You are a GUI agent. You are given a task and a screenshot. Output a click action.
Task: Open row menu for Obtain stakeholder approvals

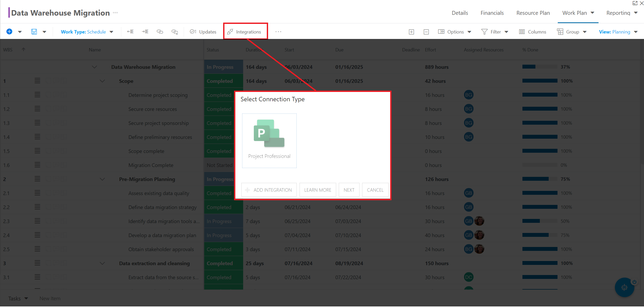(x=37, y=249)
